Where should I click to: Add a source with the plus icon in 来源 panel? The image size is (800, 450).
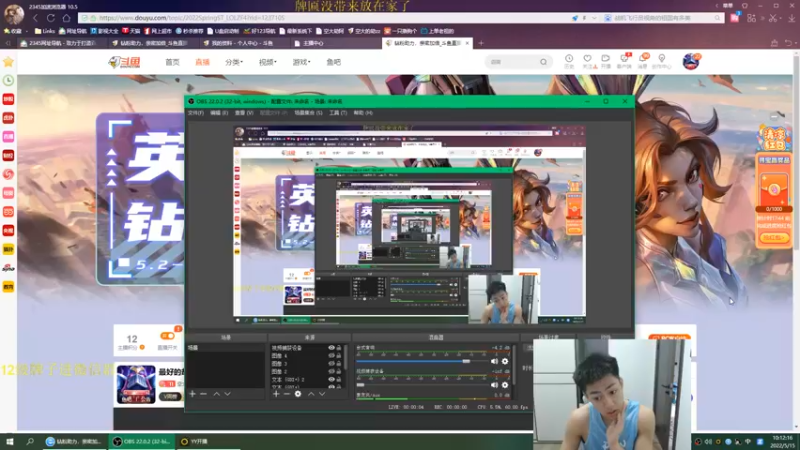tap(276, 394)
